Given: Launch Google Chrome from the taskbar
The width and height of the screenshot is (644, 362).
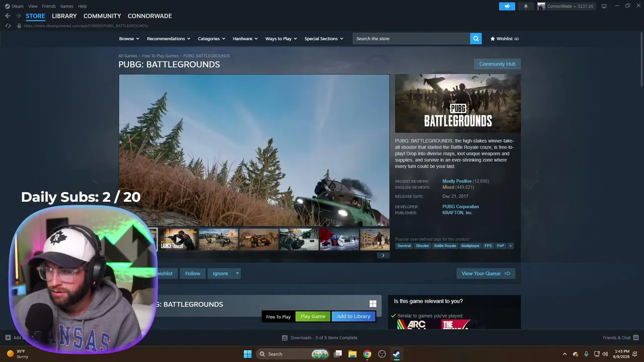Looking at the screenshot, I should (x=367, y=354).
